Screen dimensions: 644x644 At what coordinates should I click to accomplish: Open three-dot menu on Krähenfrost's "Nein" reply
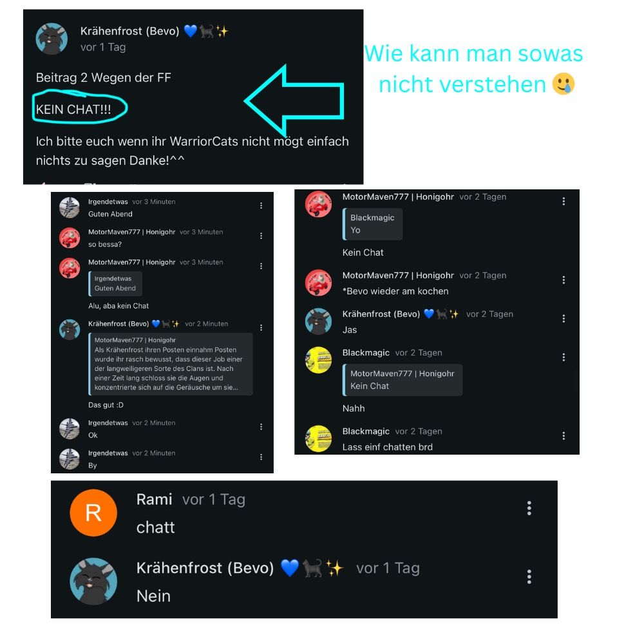click(529, 576)
